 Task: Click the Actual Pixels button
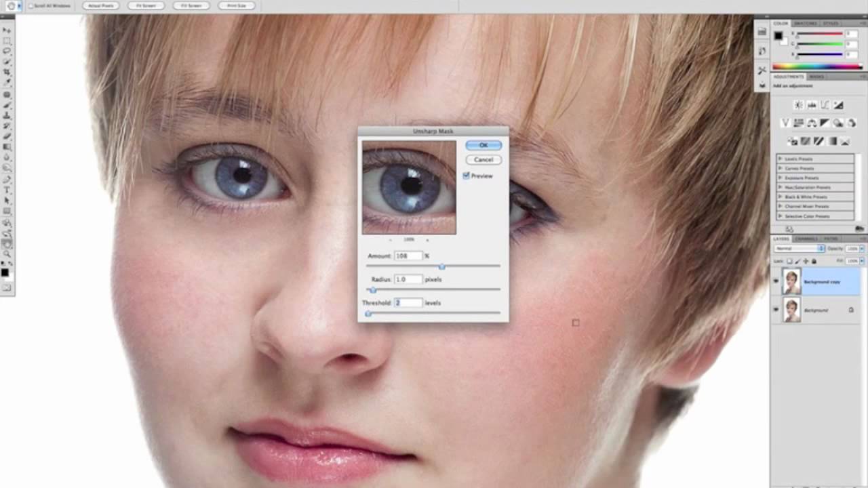tap(100, 5)
